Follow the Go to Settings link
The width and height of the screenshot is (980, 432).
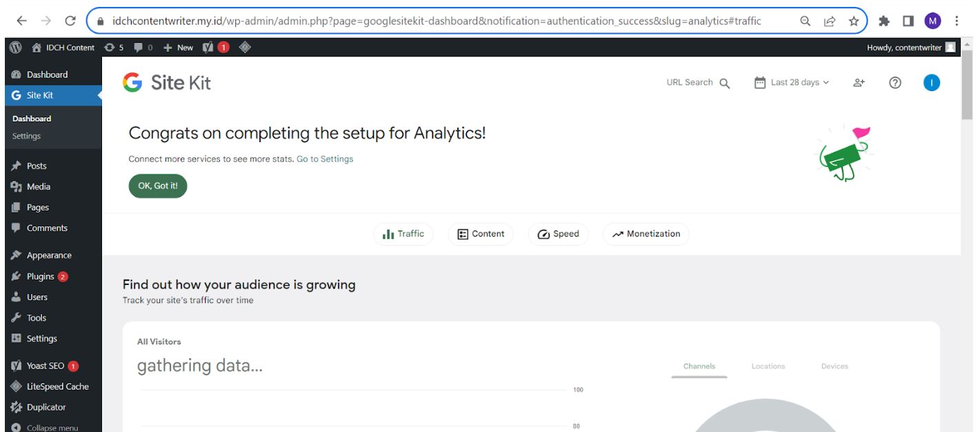(x=325, y=159)
